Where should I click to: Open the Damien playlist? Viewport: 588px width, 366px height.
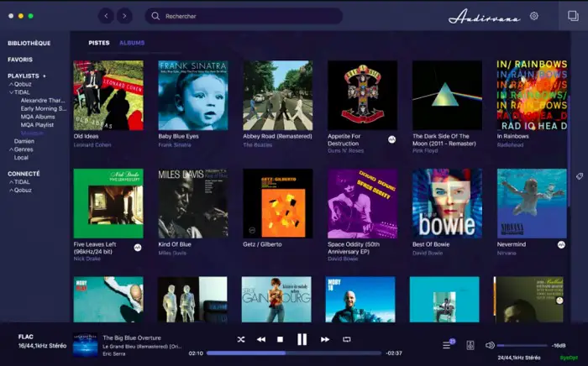24,141
